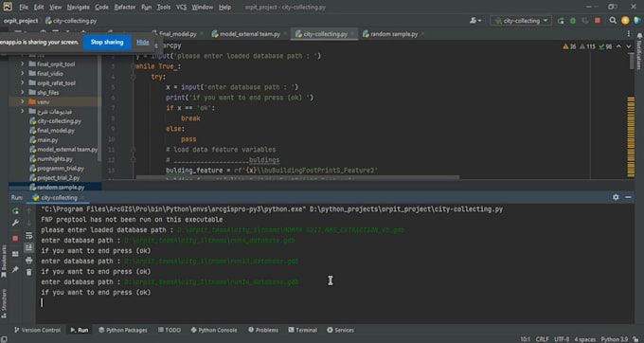Open the TODO tool window
The width and height of the screenshot is (644, 343).
click(170, 330)
